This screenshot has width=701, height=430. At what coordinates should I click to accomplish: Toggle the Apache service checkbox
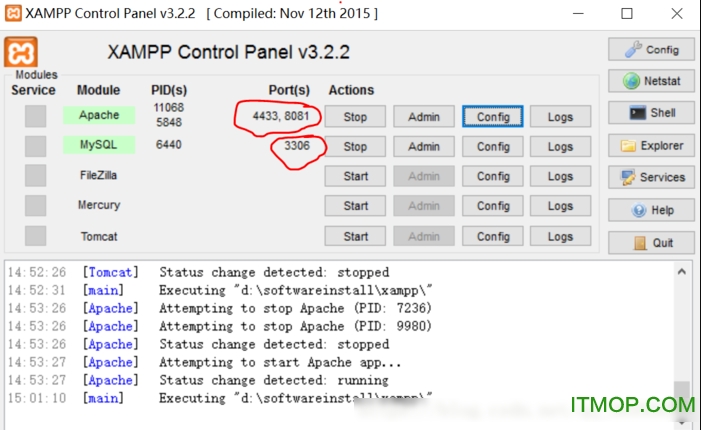tap(35, 116)
